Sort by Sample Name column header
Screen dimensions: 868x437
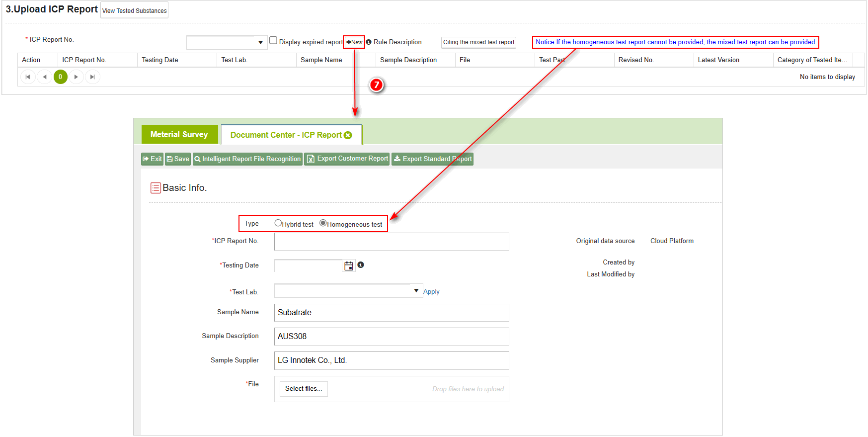pos(336,60)
